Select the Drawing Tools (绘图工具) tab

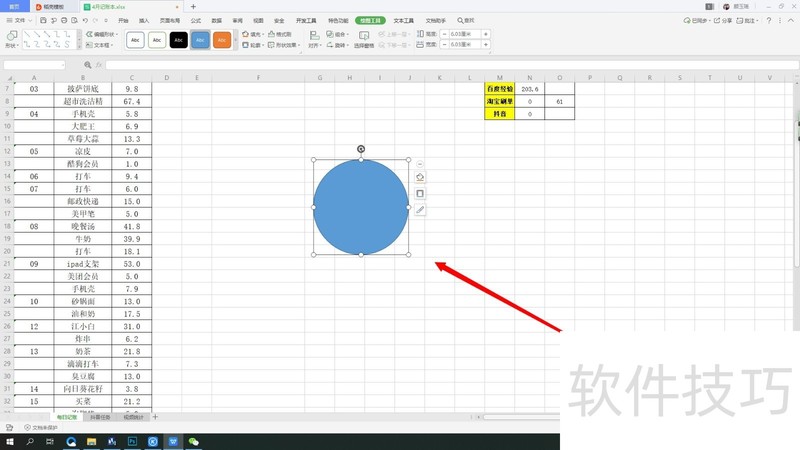coord(370,20)
